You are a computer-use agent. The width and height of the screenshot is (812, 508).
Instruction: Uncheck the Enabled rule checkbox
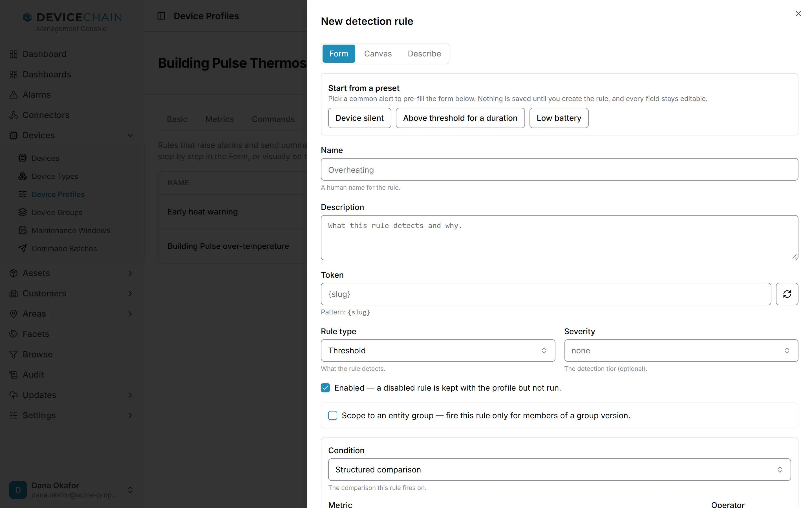325,388
